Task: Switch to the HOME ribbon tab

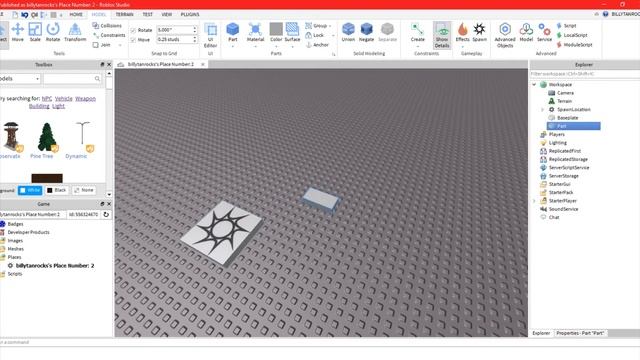Action: [x=76, y=14]
